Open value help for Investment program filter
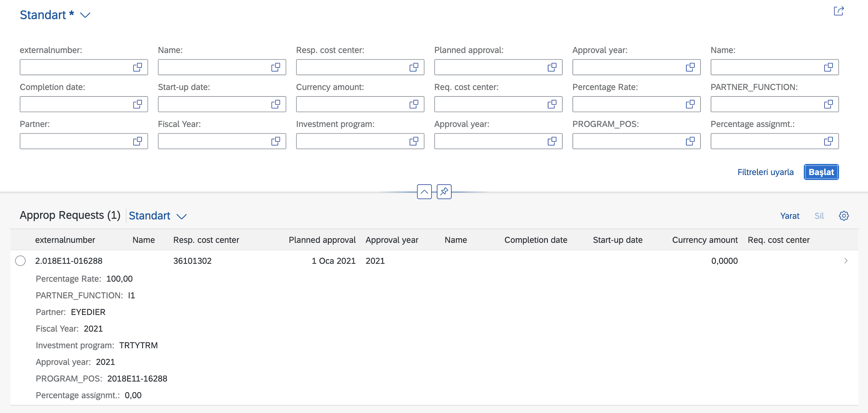The width and height of the screenshot is (868, 413). (x=414, y=141)
